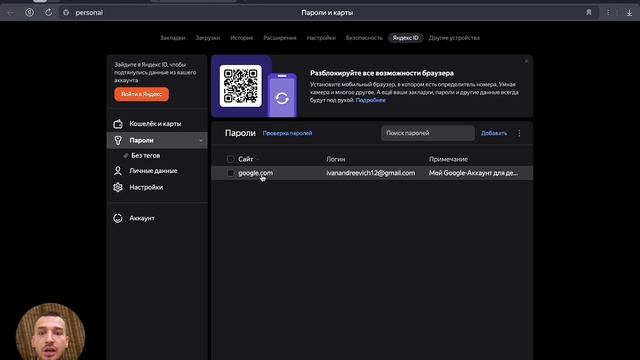Reload the page with refresh icon
This screenshot has height=360, width=640.
pos(48,12)
